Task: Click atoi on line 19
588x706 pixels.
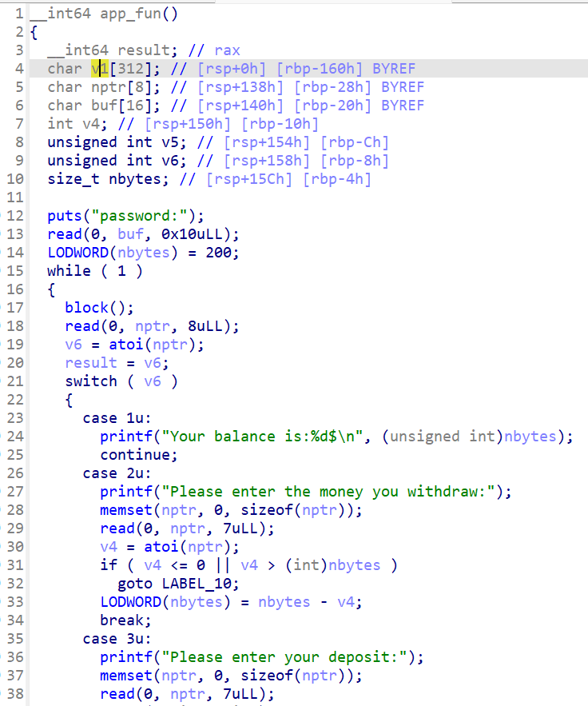Action: point(126,345)
